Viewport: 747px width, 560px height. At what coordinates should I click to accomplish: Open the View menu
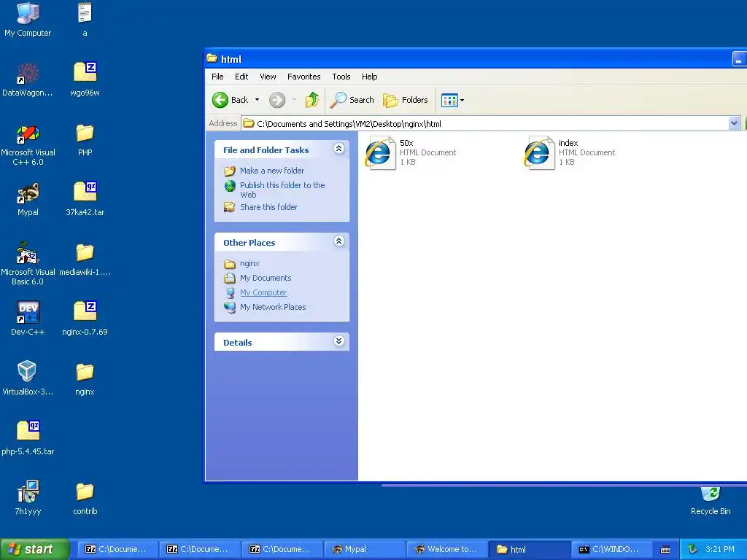coord(268,77)
